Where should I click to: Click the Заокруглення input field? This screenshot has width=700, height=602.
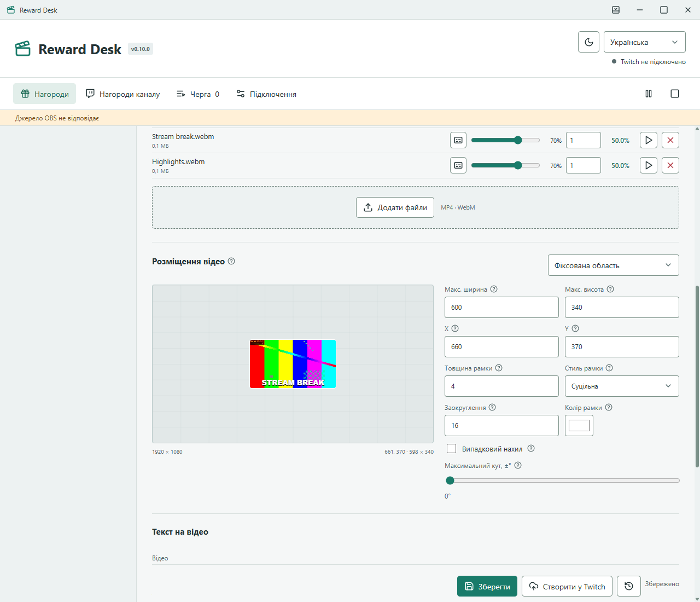[x=501, y=425]
